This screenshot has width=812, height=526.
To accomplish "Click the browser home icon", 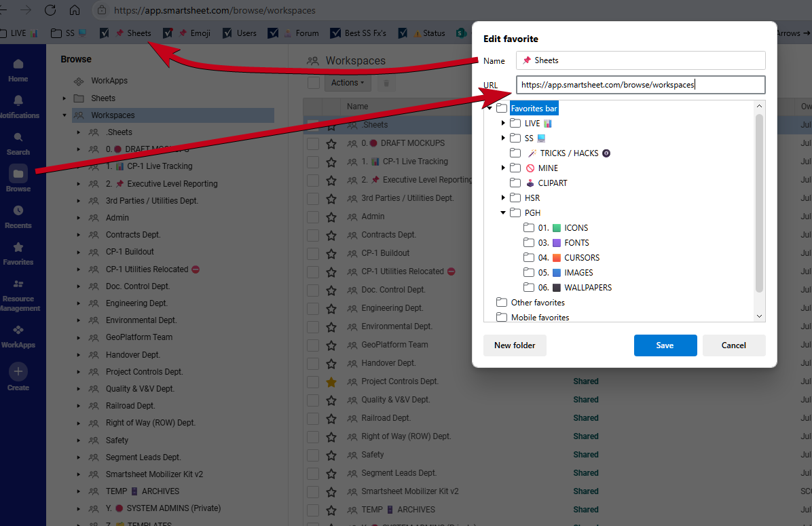I will [75, 10].
